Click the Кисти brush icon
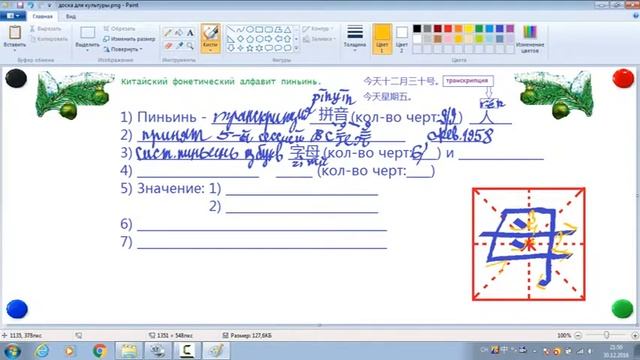This screenshot has width=640, height=360. (210, 33)
